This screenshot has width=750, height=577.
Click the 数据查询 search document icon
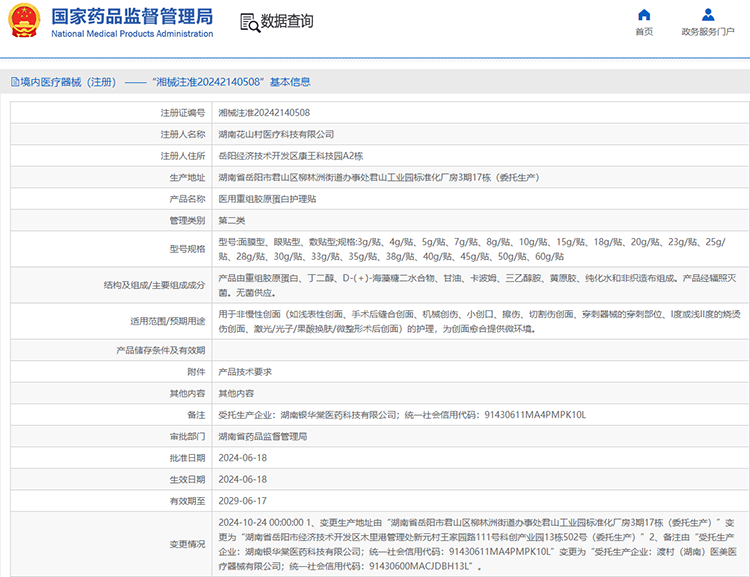pyautogui.click(x=249, y=22)
